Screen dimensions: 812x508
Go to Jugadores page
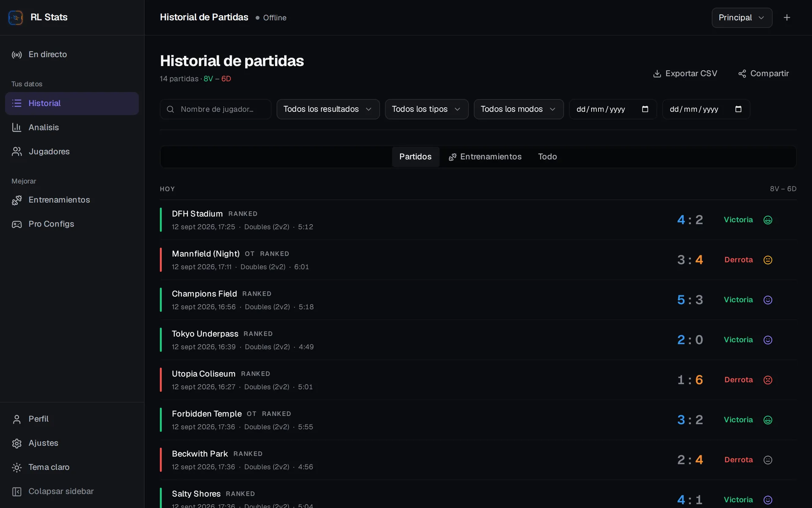[x=72, y=152]
